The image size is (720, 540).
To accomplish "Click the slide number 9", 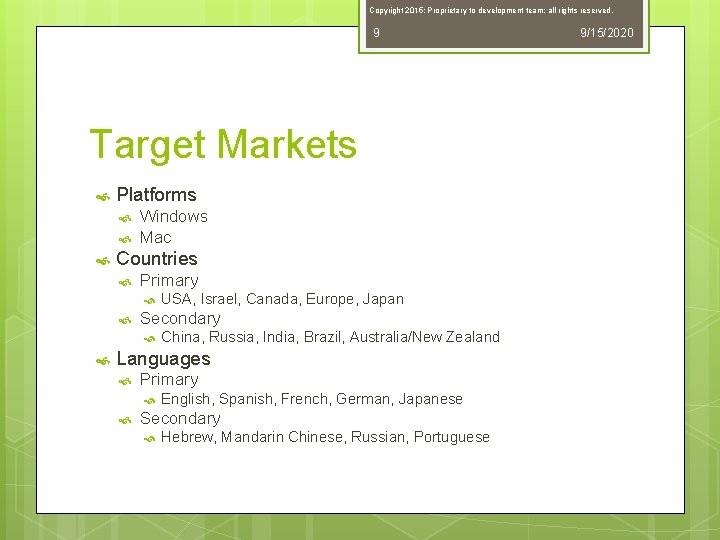I will [x=377, y=33].
